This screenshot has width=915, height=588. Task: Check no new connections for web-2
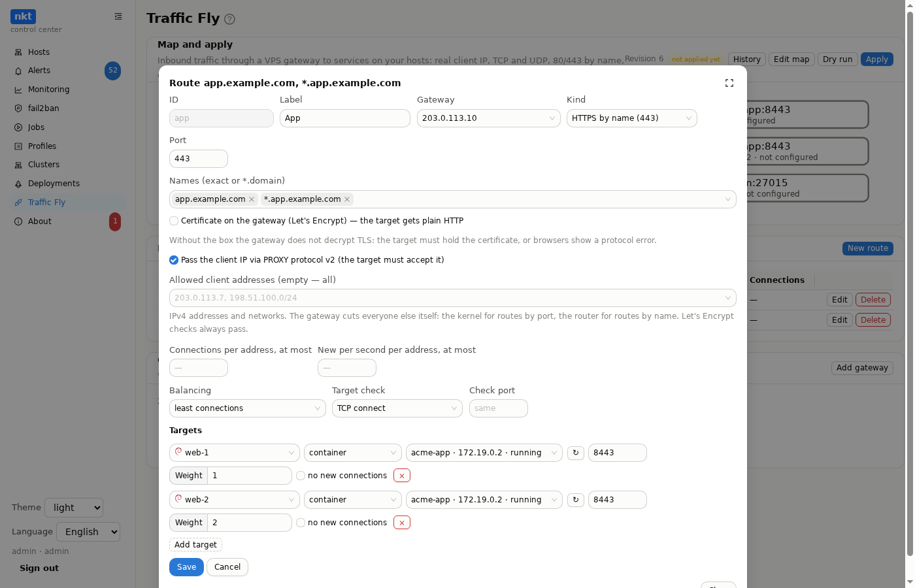point(301,523)
